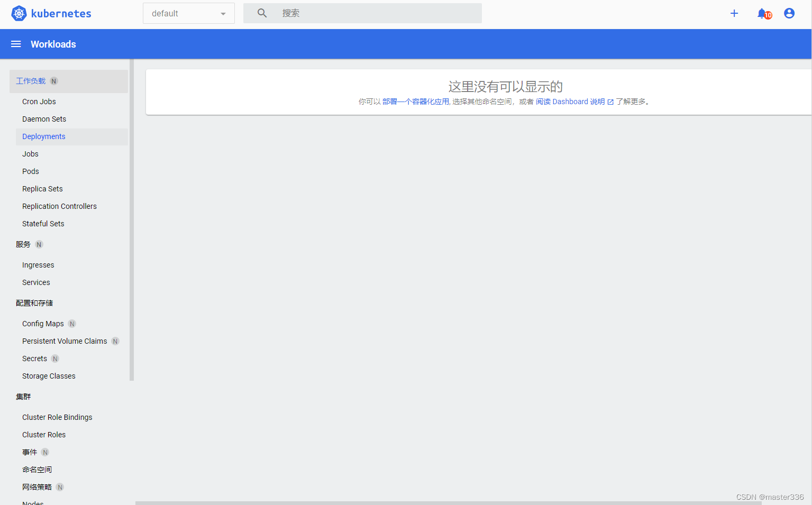Open Persistent Volume Claims in sidebar

coord(65,341)
